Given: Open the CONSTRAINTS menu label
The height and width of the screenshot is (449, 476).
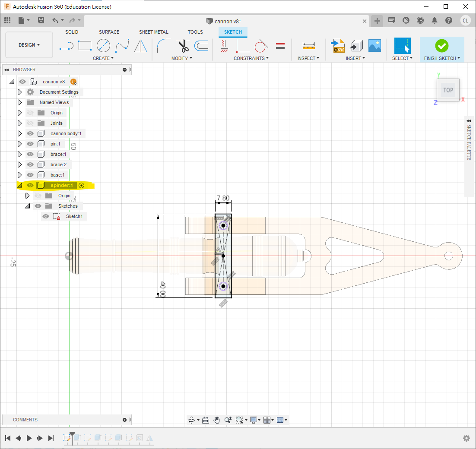Looking at the screenshot, I should (x=251, y=58).
